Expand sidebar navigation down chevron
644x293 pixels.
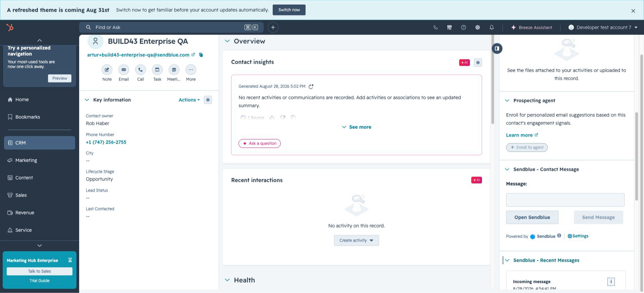pos(40,246)
